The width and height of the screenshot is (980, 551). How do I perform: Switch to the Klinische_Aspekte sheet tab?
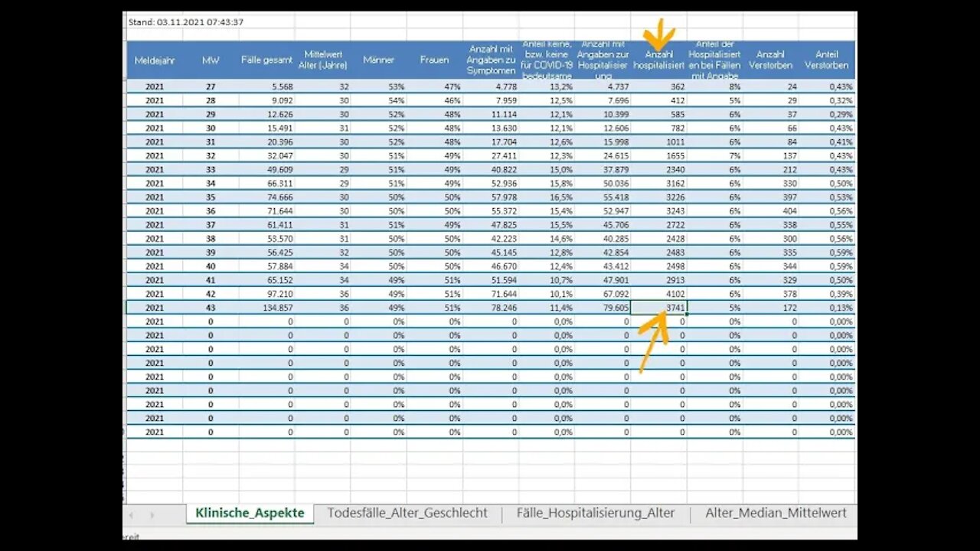[x=250, y=513]
